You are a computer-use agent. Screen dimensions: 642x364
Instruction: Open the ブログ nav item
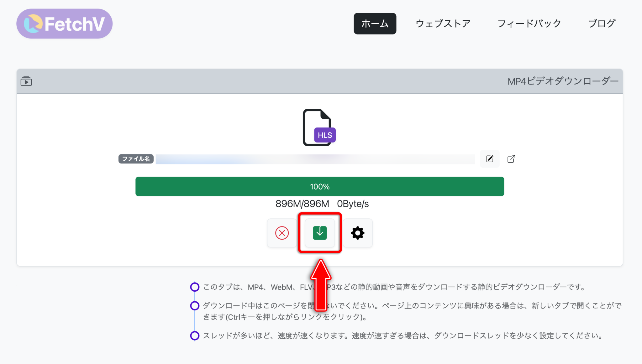[x=602, y=23]
